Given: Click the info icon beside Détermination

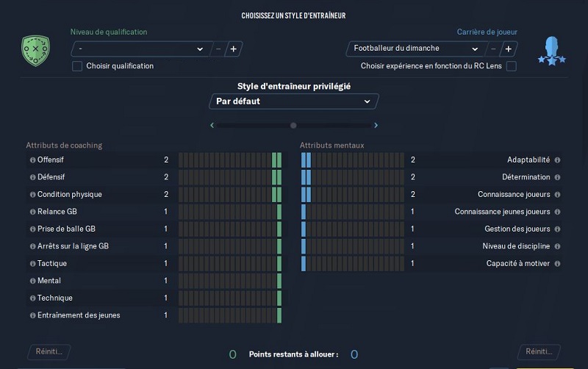Looking at the screenshot, I should pyautogui.click(x=557, y=177).
